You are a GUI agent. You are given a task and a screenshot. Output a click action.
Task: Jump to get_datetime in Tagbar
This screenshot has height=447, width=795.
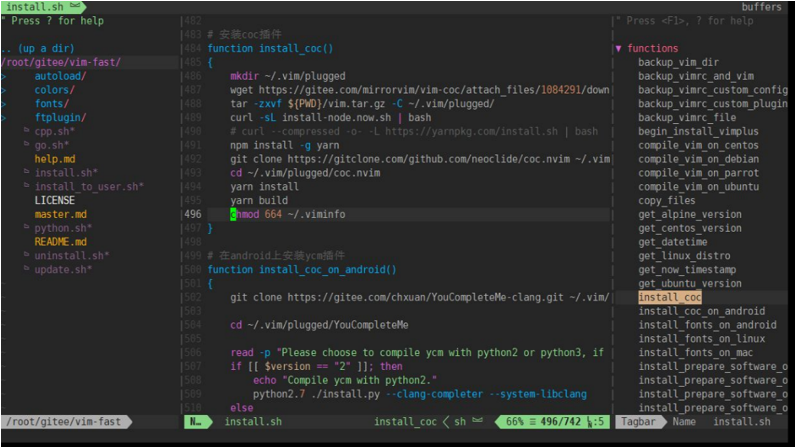[672, 242]
